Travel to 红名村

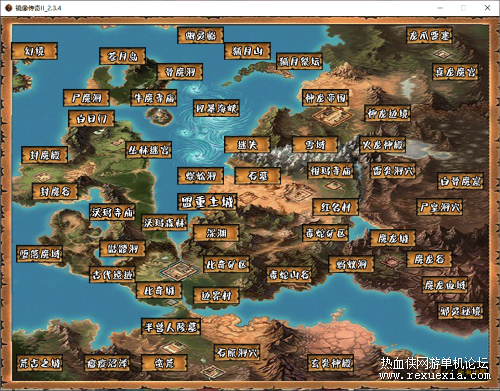pyautogui.click(x=336, y=207)
